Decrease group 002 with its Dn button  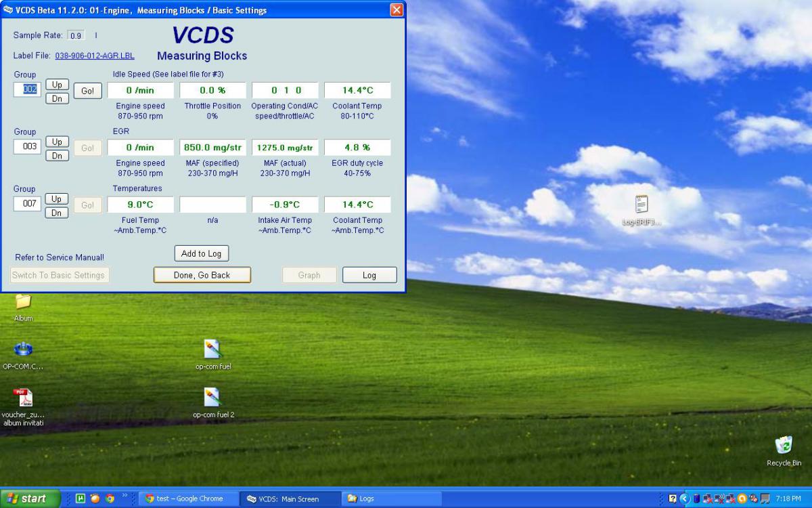(x=57, y=99)
